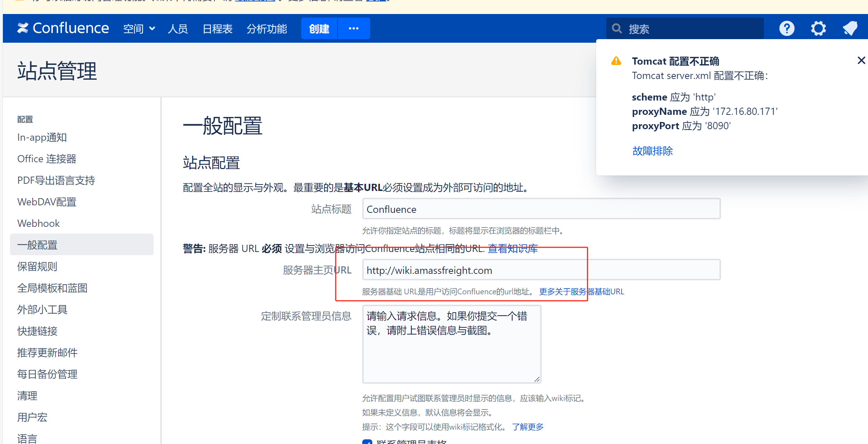This screenshot has width=868, height=444.
Task: Expand the 空间 dropdown menu
Action: (139, 29)
